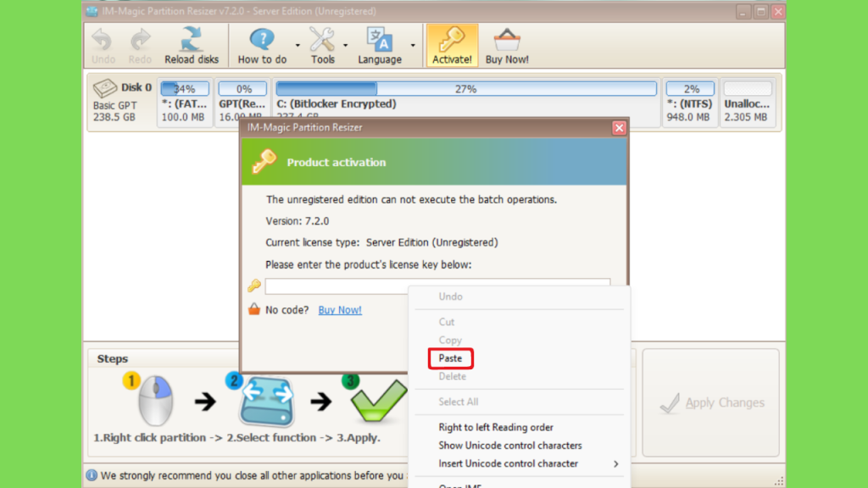The height and width of the screenshot is (488, 868).
Task: Select the 100.0 MB FAT partition block
Action: pyautogui.click(x=185, y=103)
